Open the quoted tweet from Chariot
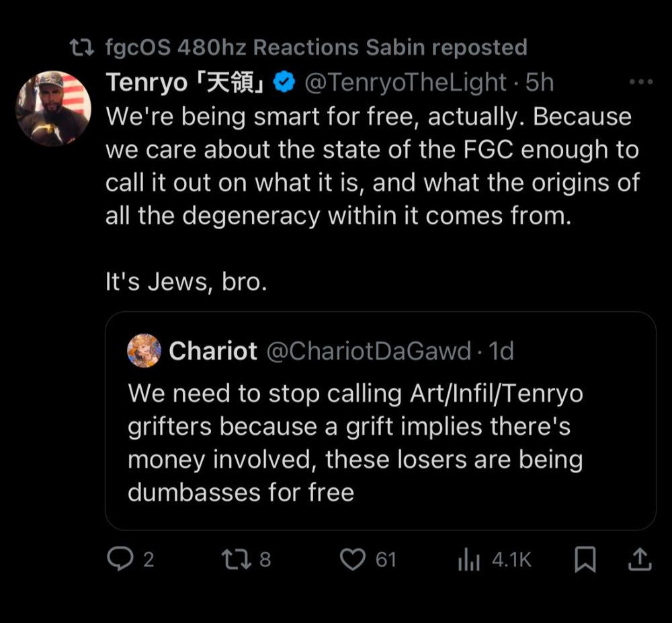 pos(380,444)
